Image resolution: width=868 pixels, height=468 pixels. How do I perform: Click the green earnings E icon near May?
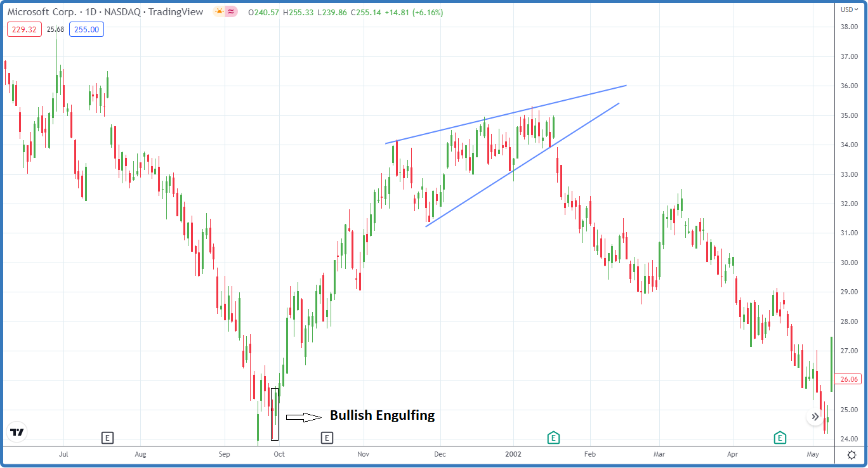[779, 438]
